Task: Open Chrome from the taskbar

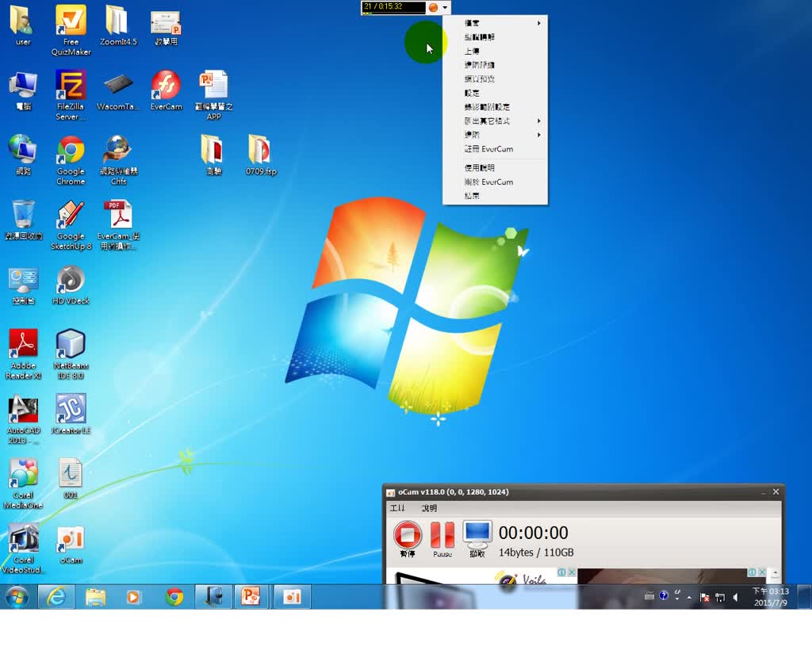Action: coord(174,597)
